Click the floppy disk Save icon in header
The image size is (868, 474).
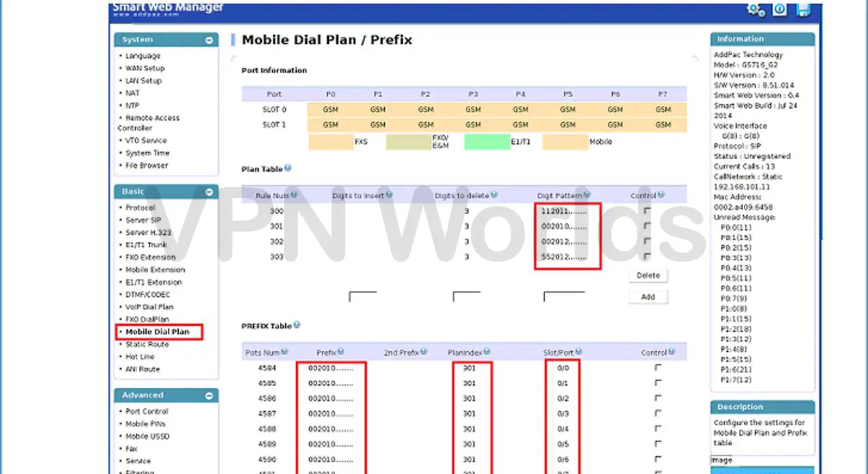[803, 10]
